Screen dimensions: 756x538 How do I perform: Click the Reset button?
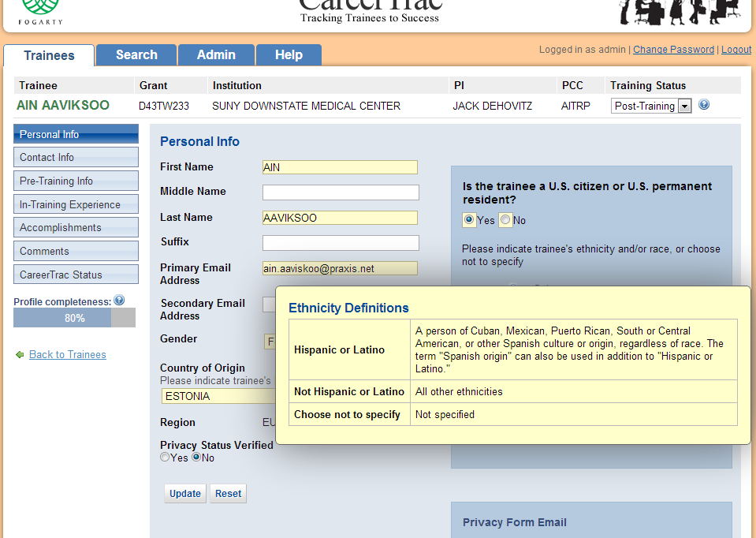click(228, 494)
